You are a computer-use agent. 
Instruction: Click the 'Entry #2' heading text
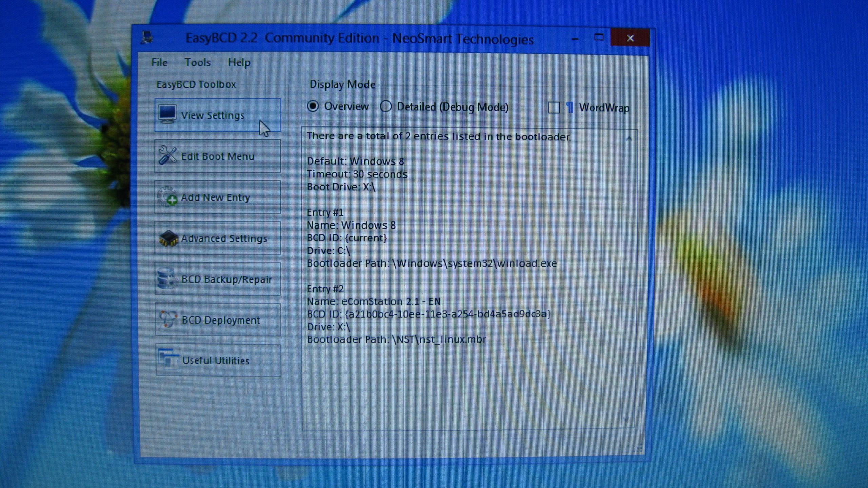click(325, 289)
